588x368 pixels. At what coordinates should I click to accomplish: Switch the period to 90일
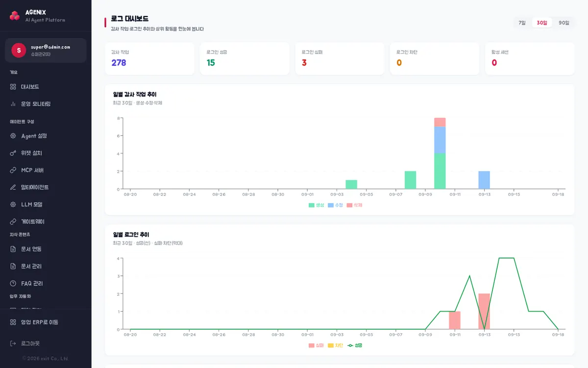564,23
